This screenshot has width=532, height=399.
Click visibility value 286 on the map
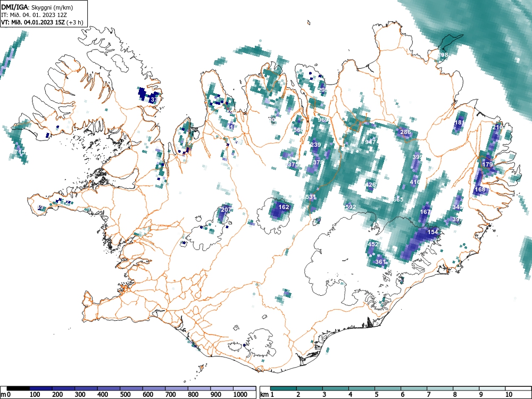[405, 132]
